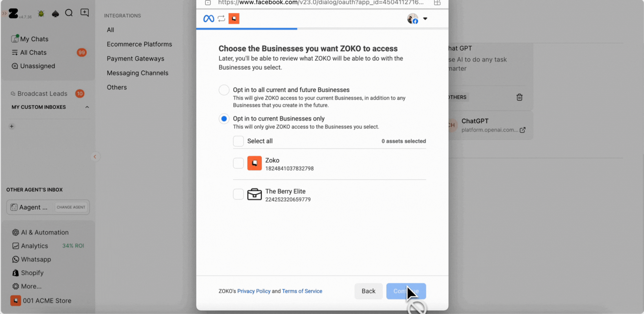Click the 10 badge on Broadcast Leads
The image size is (644, 314).
[80, 94]
